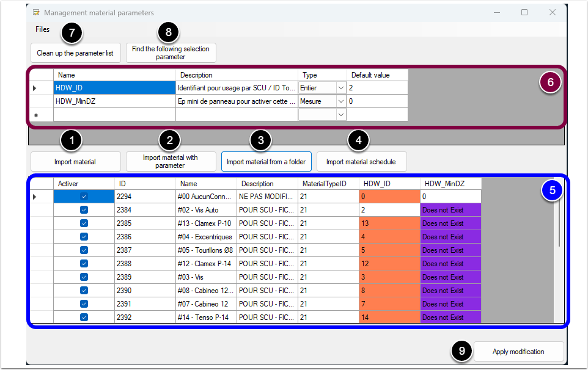Click the app icon in title bar
The width and height of the screenshot is (588, 370).
tap(36, 12)
